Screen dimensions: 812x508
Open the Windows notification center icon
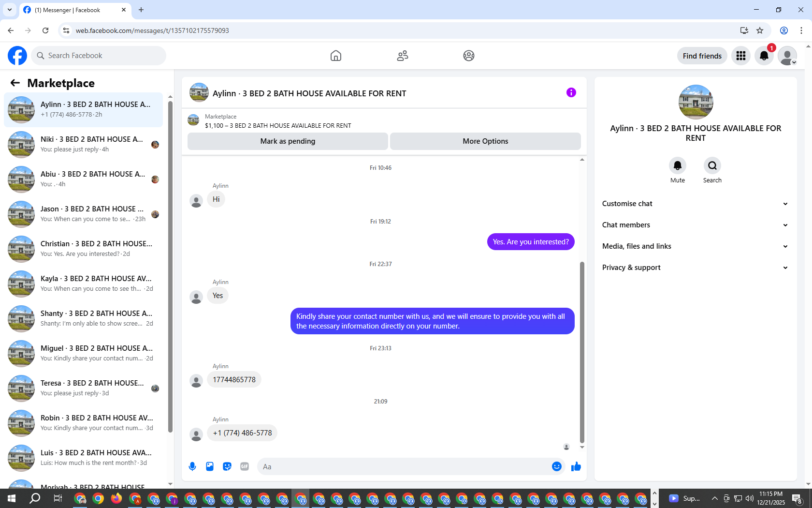coord(797,498)
